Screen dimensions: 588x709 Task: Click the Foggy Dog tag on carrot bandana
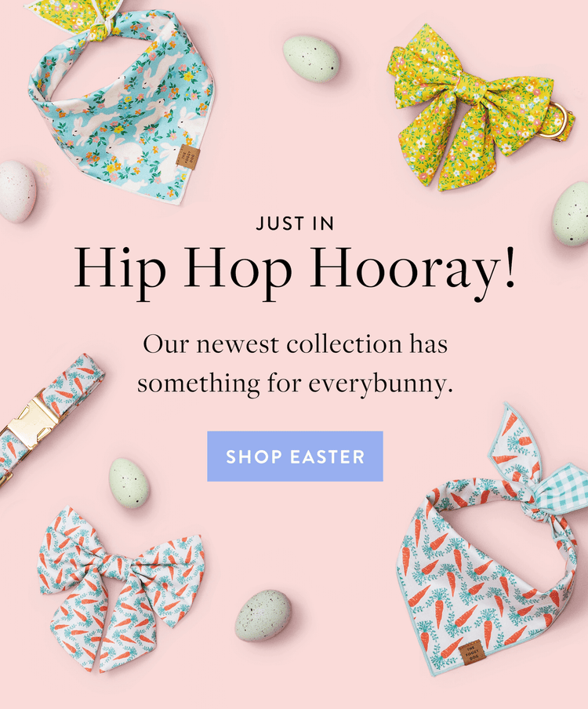pyautogui.click(x=474, y=654)
